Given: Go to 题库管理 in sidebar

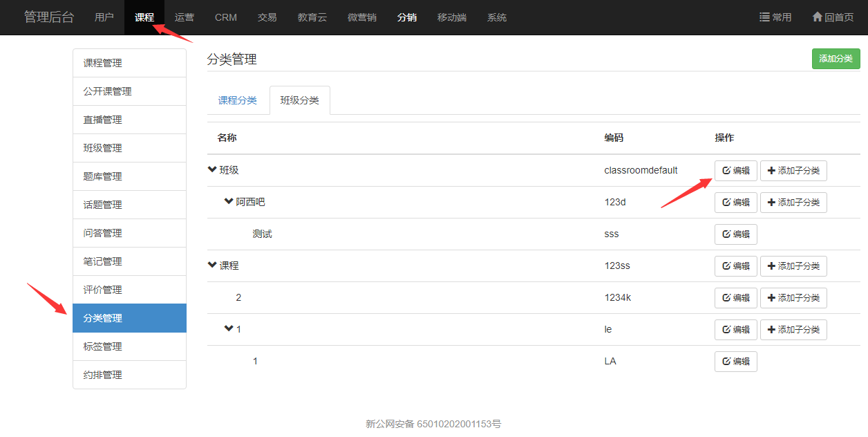Looking at the screenshot, I should click(x=102, y=176).
